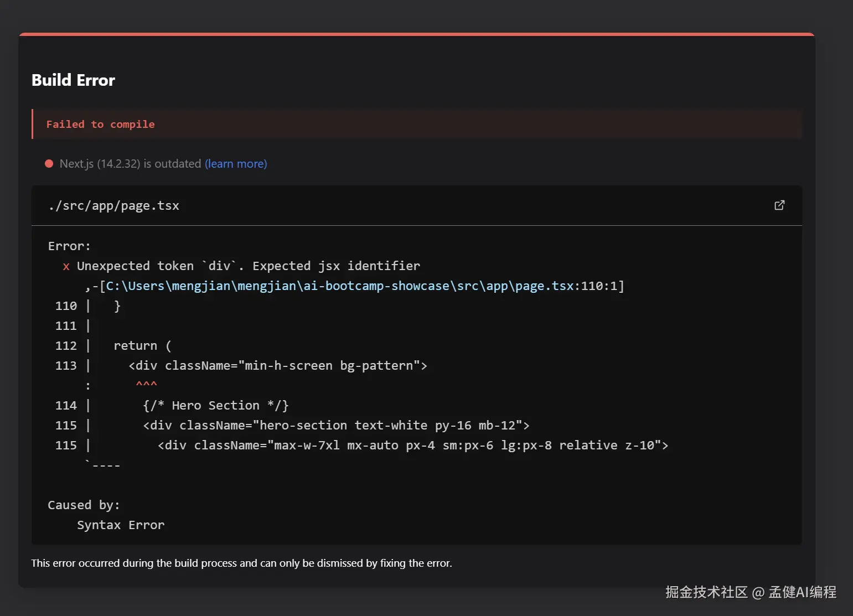Click the "Next.js (14.2.32) is outdated" text
The height and width of the screenshot is (616, 853).
(x=130, y=164)
